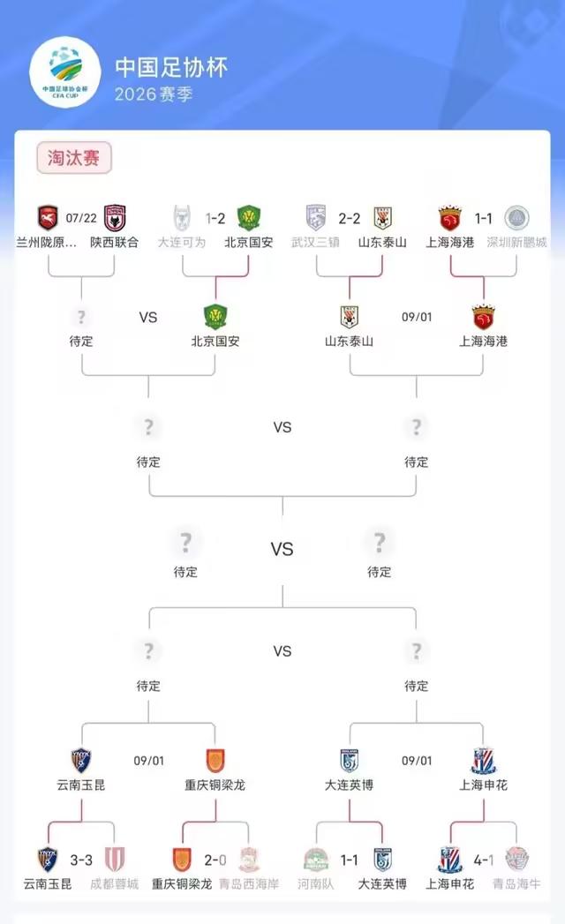
Task: Open the final match VS in center
Action: (282, 549)
